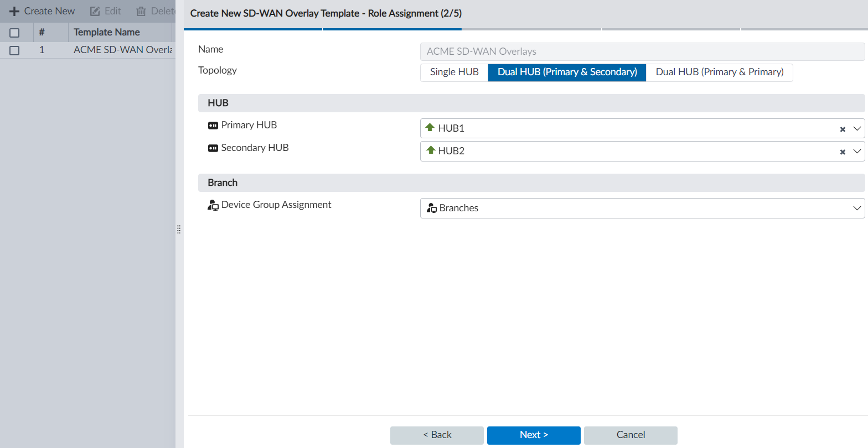
Task: Select the Single HUB topology option
Action: (454, 72)
